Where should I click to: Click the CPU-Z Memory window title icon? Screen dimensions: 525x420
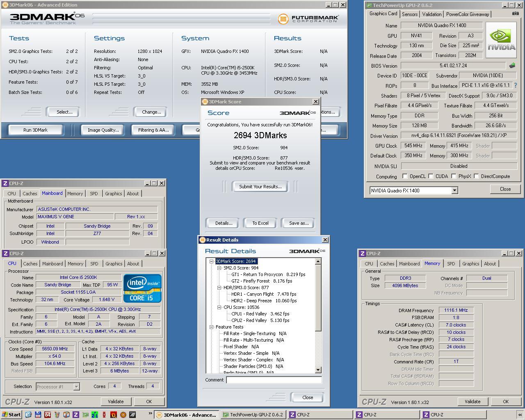(362, 253)
